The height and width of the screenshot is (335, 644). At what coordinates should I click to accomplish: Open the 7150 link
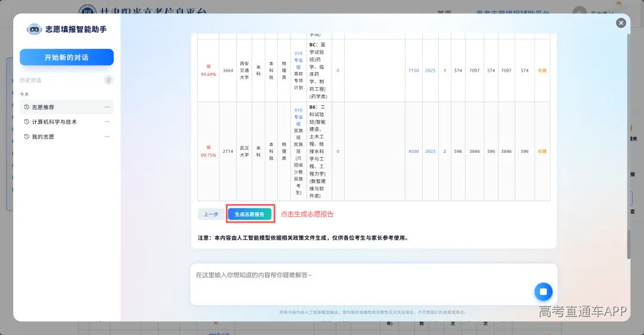(414, 70)
